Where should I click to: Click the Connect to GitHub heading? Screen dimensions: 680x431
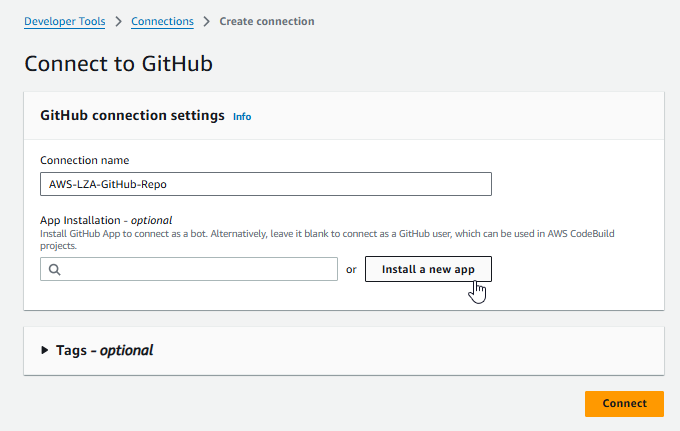118,64
